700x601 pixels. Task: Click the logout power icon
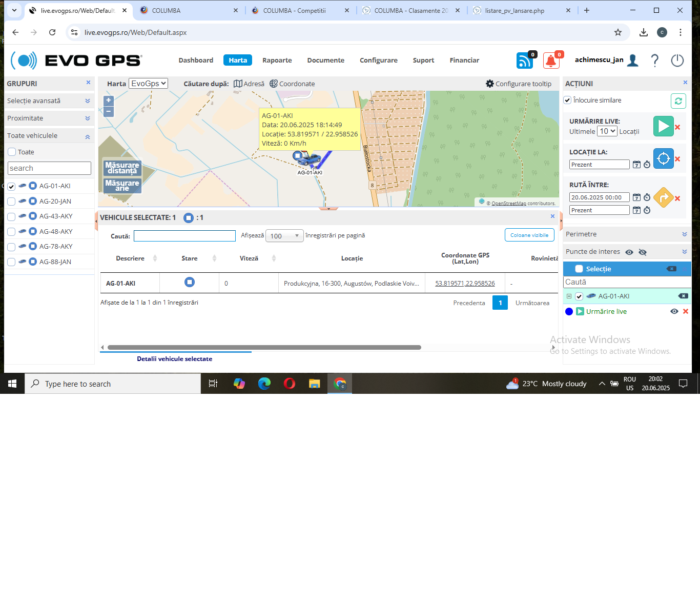pyautogui.click(x=677, y=61)
